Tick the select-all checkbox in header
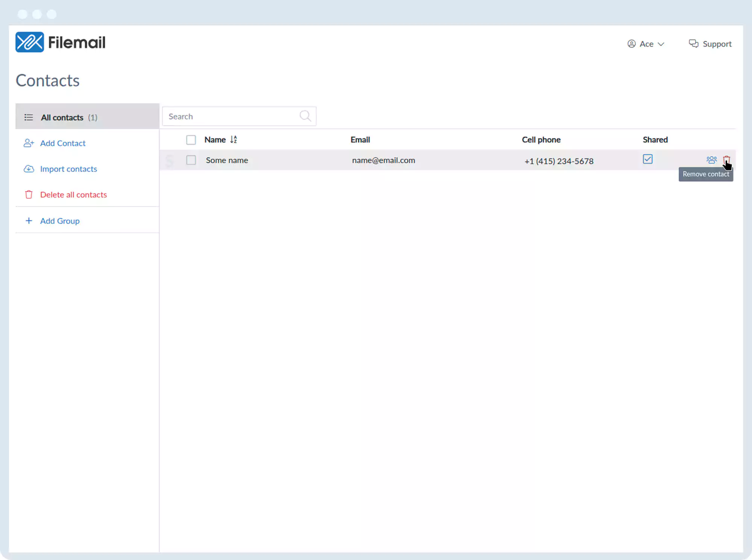 pos(191,140)
